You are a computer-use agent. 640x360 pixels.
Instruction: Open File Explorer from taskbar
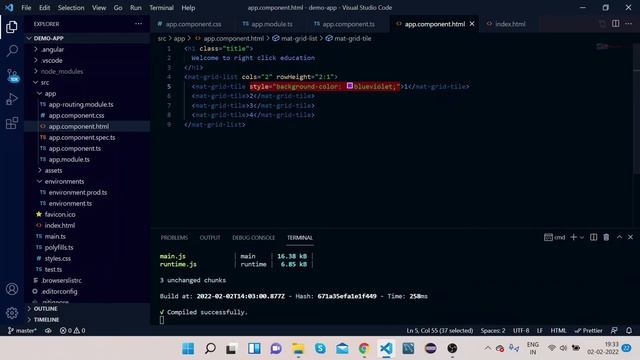tap(298, 349)
